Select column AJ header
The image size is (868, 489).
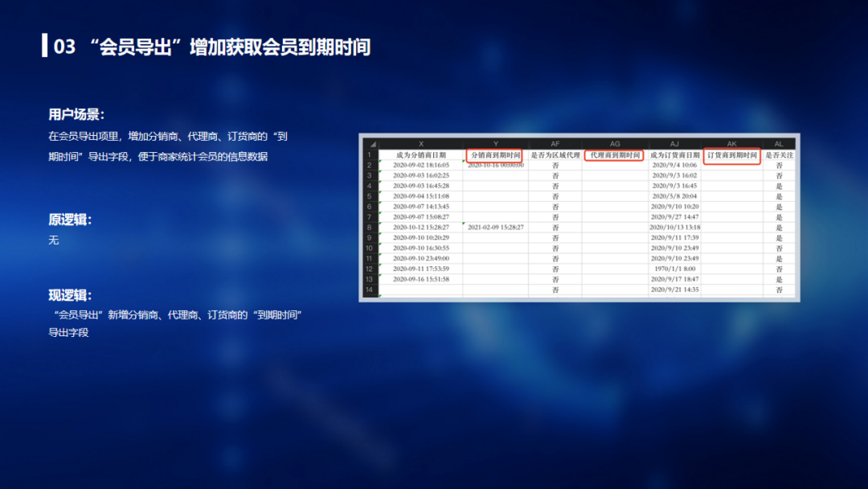674,144
